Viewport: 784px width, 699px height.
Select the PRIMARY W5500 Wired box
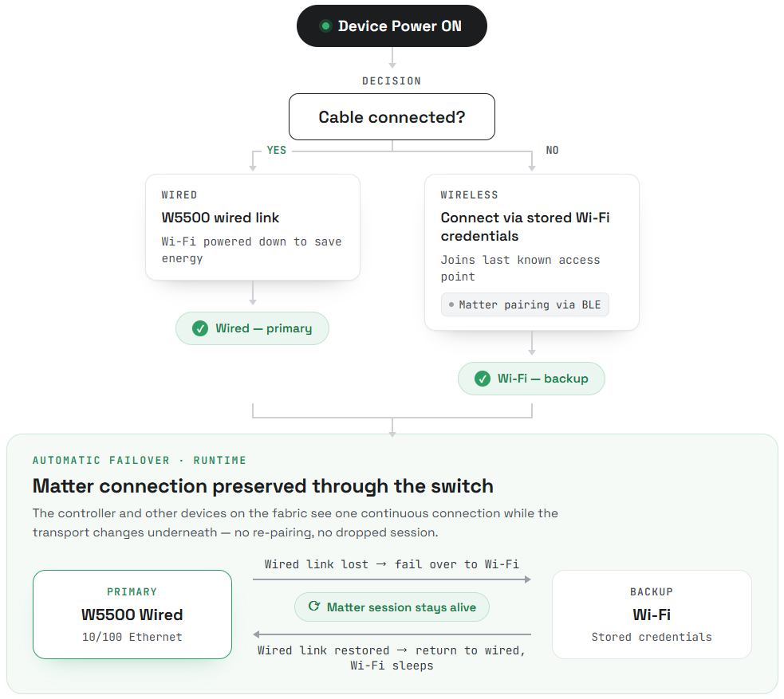[132, 615]
